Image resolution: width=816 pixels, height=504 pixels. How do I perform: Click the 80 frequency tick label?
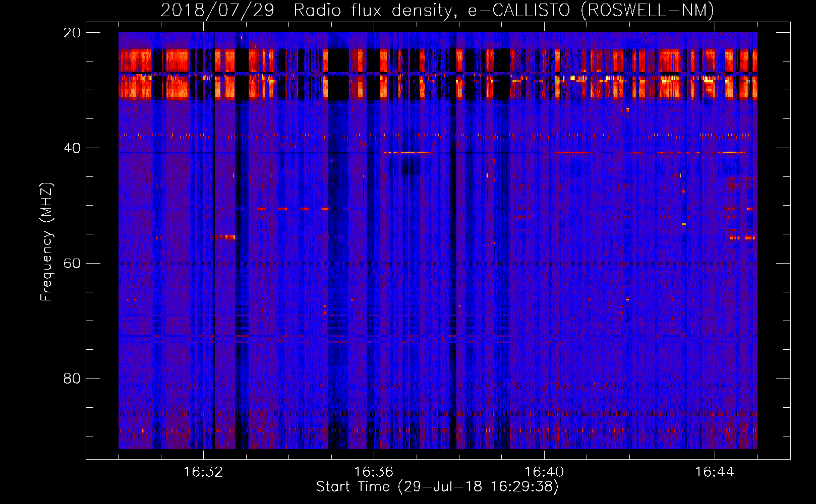click(x=72, y=379)
